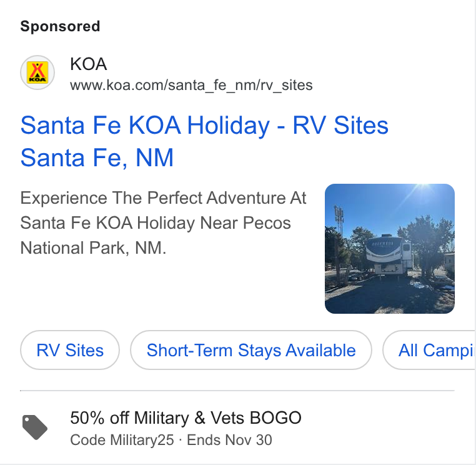
Task: Click the price tag promotion icon
Action: 35,427
